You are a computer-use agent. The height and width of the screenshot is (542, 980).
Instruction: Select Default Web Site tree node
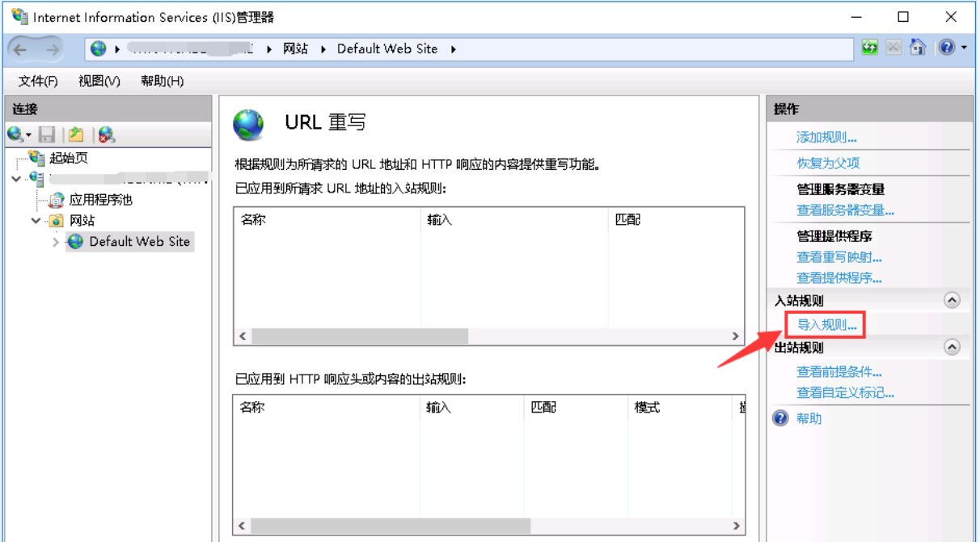139,241
